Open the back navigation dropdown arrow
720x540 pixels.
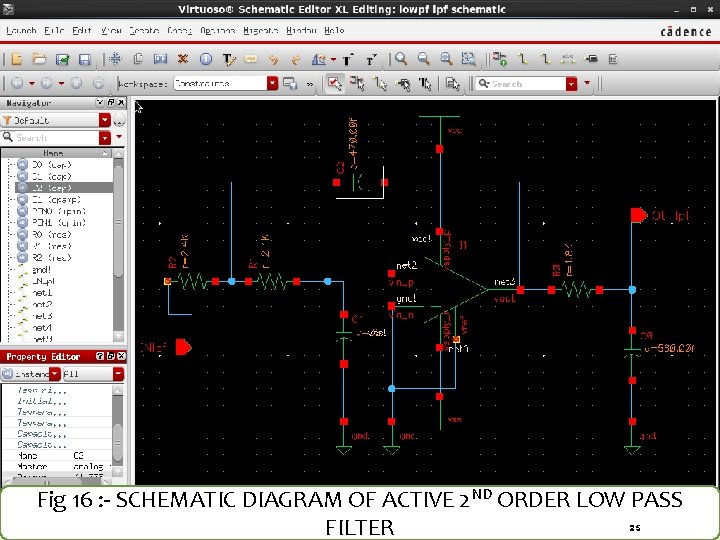click(32, 84)
